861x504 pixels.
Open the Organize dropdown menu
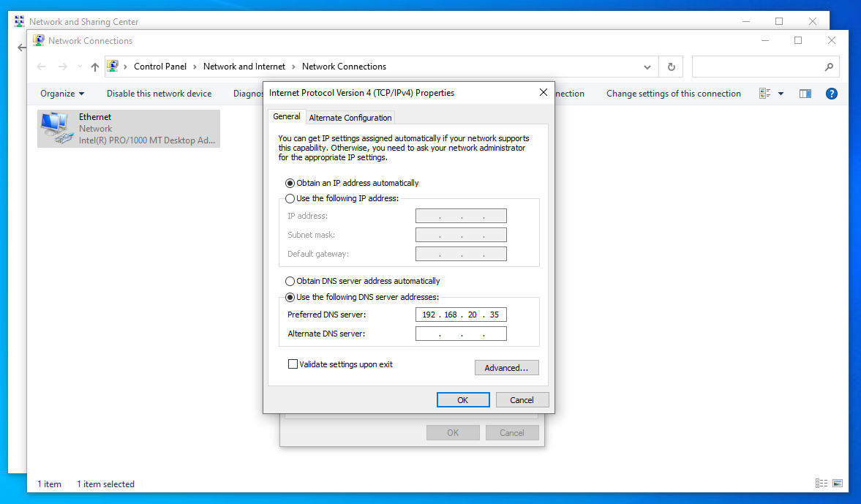coord(62,94)
